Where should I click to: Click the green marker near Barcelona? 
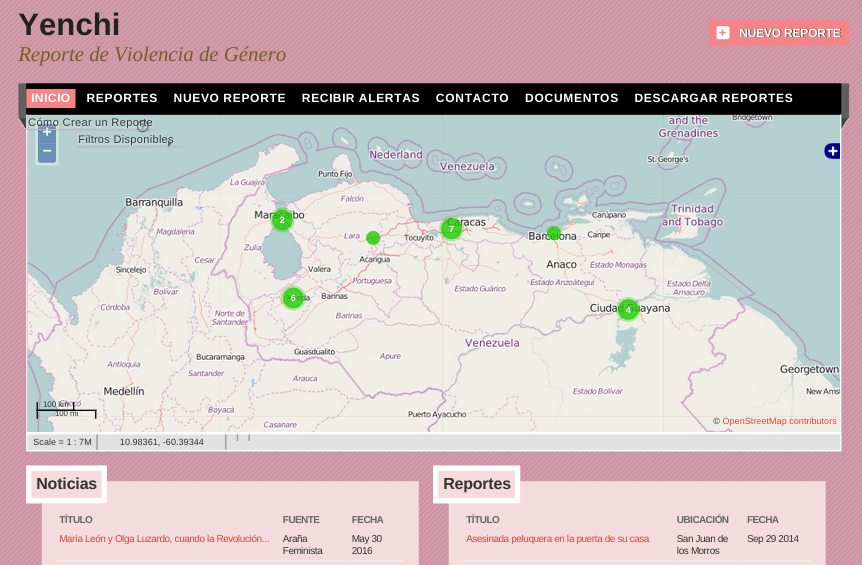[554, 233]
